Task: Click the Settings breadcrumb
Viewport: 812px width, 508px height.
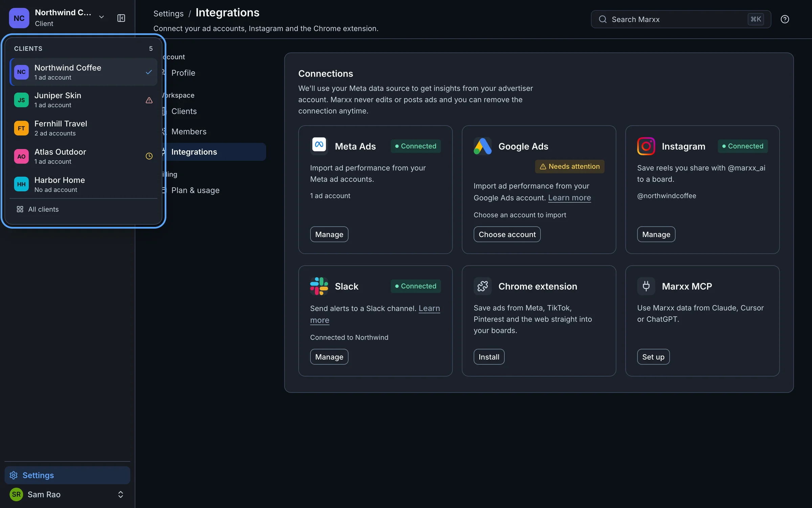Action: coord(168,14)
